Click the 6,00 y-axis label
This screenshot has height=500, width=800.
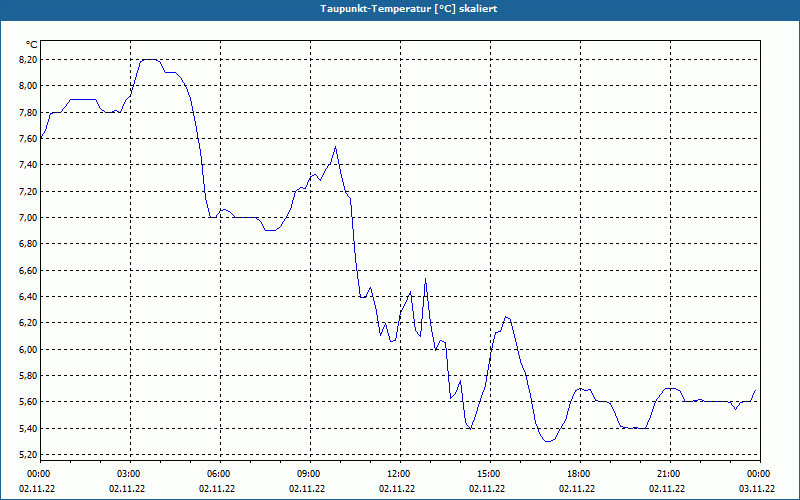click(x=27, y=349)
